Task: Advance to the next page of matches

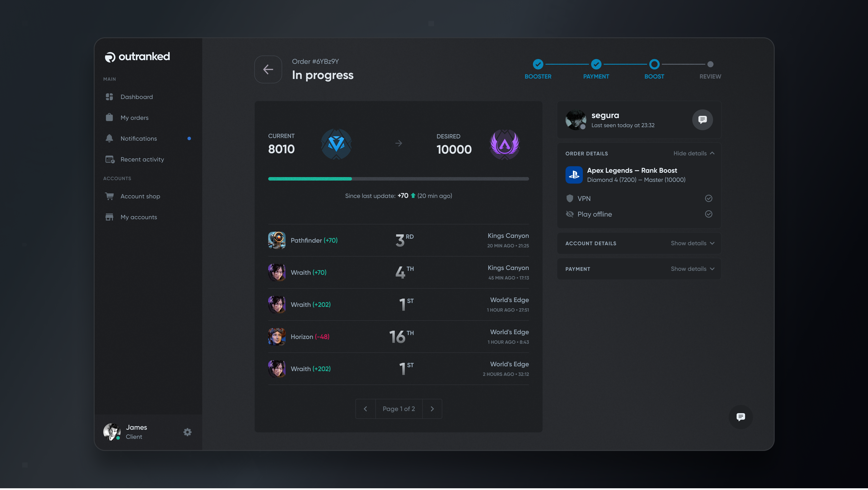Action: [x=432, y=408]
